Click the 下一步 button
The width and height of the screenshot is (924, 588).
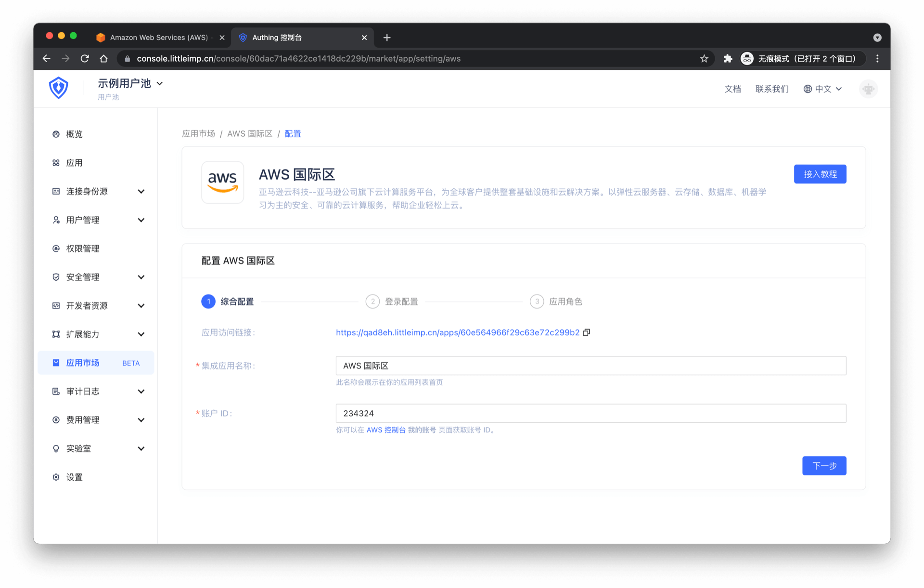coord(824,466)
